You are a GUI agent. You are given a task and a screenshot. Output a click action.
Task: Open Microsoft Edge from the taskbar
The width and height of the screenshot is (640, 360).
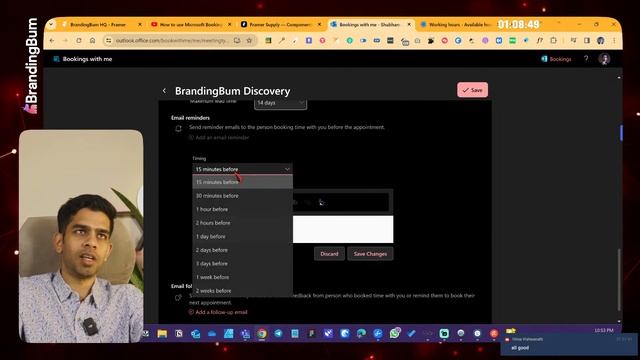point(361,333)
